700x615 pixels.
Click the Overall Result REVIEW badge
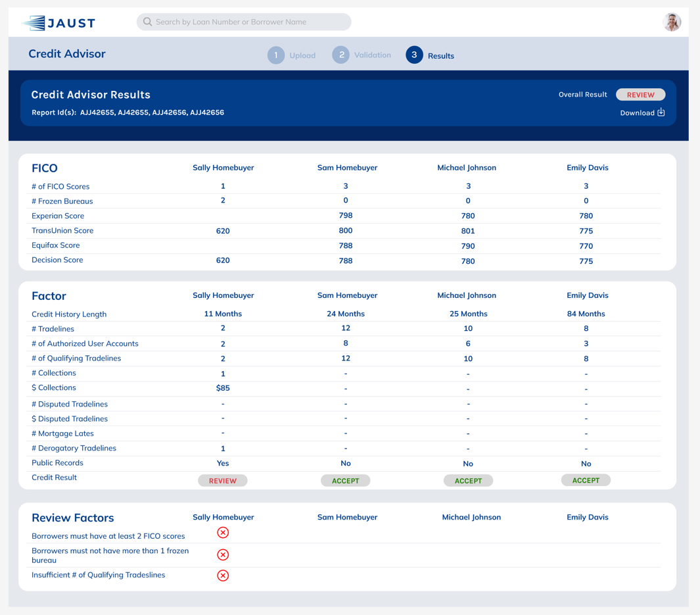640,95
